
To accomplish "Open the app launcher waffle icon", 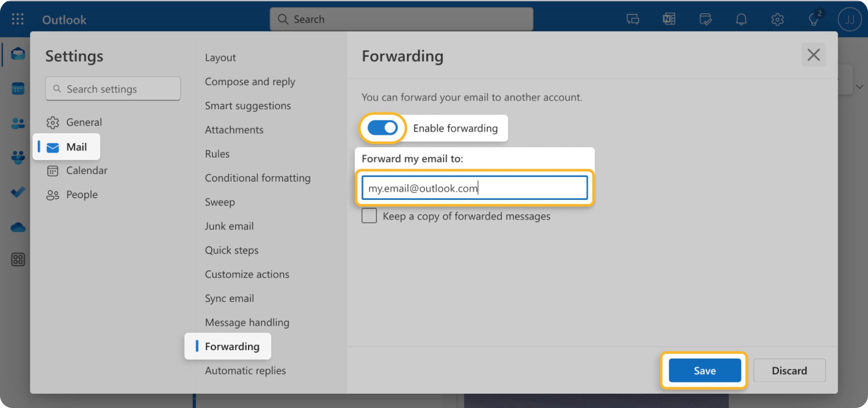I will click(18, 19).
